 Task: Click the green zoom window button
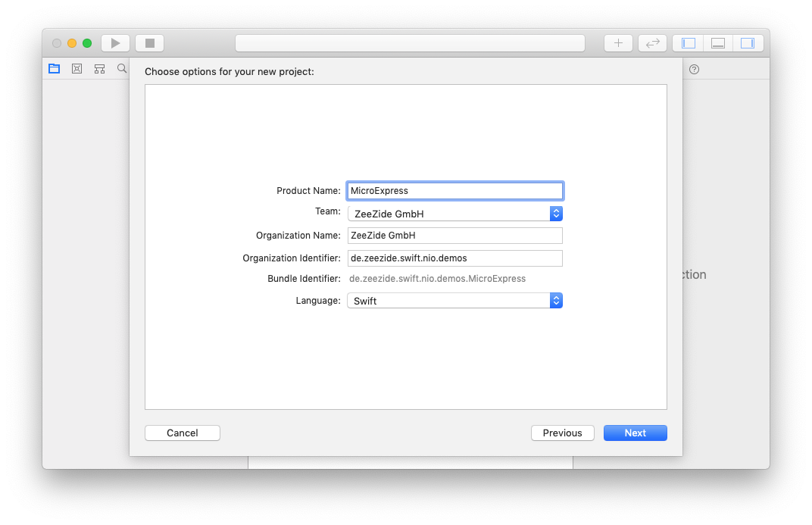[x=87, y=43]
